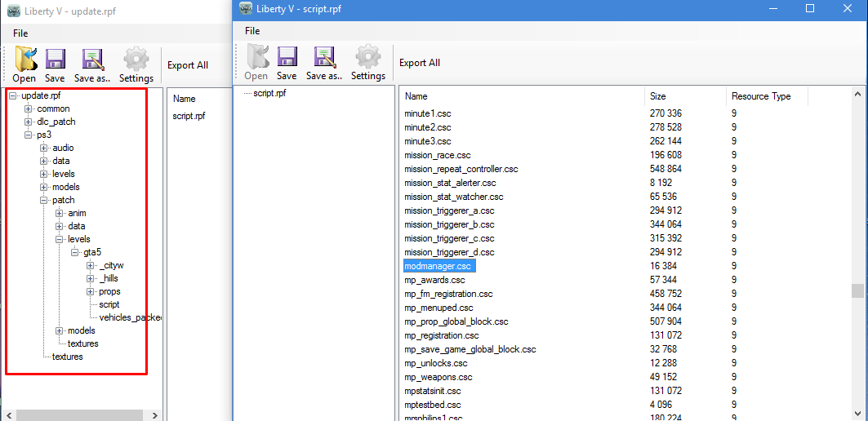Expand the props folder node

[91, 291]
